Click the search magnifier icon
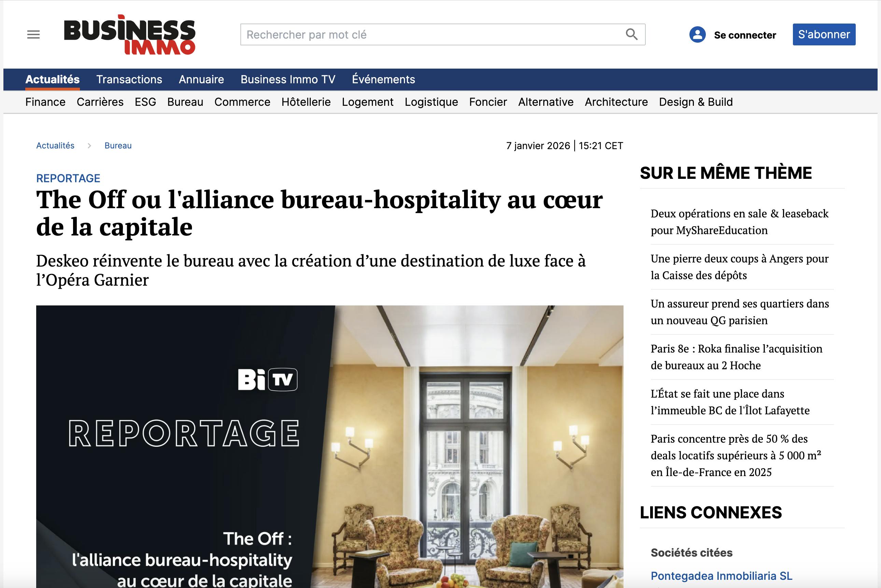 point(631,34)
